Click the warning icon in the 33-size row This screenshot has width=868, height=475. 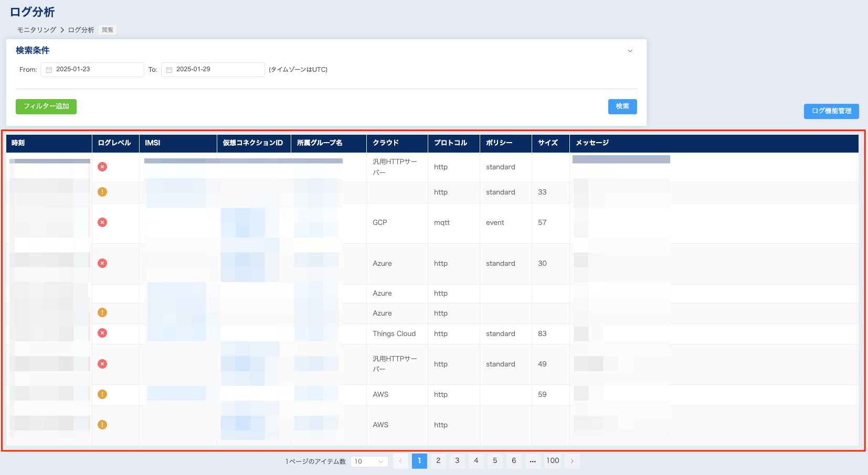[x=102, y=192]
